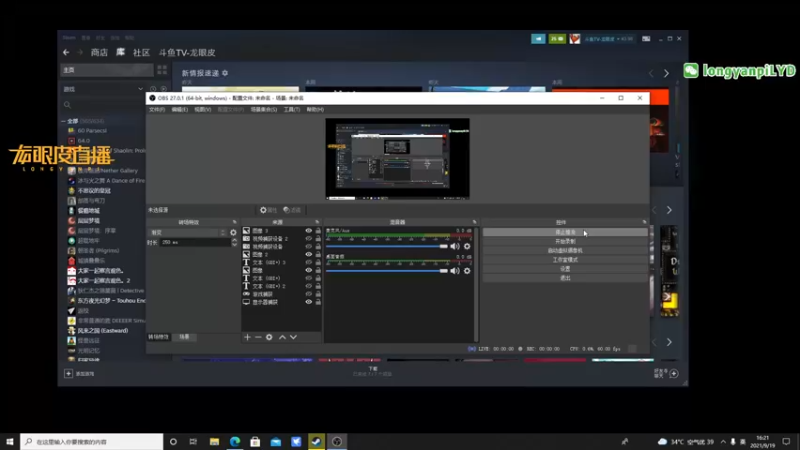Open the 麦克风/Aux audio settings gear
Screen dimensions: 800x450
pos(467,246)
